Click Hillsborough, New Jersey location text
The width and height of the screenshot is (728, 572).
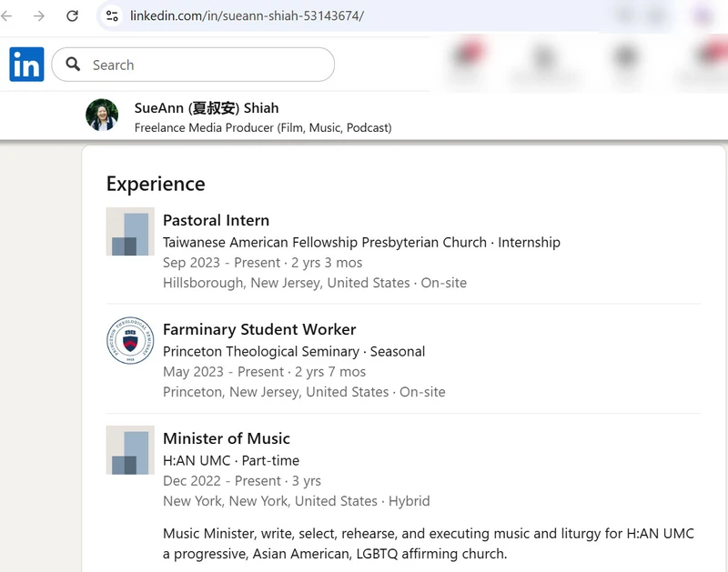(315, 283)
